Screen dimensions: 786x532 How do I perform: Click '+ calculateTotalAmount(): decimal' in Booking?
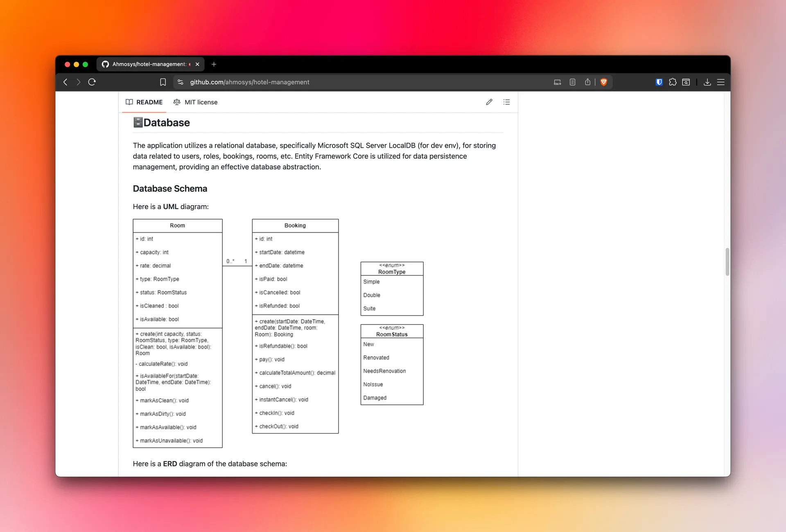[x=295, y=373]
